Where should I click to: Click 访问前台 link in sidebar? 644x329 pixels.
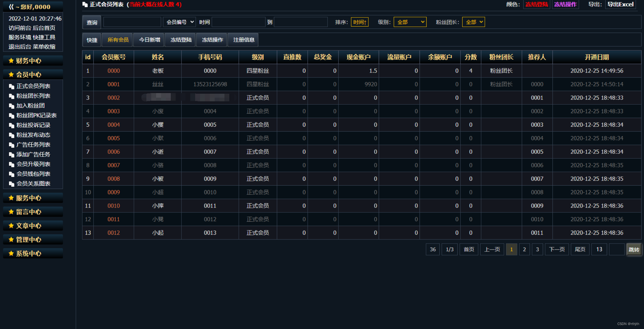20,28
